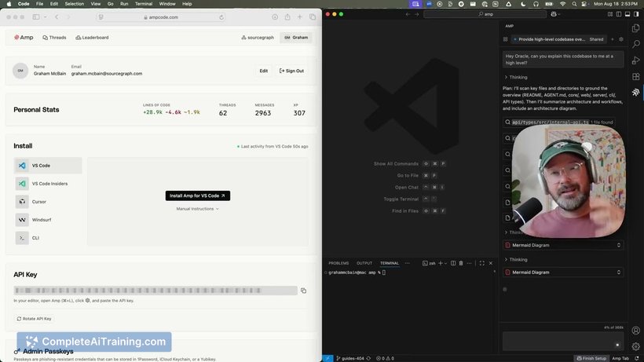Open the Terminal menu in menu bar
The image size is (644, 362).
[144, 4]
